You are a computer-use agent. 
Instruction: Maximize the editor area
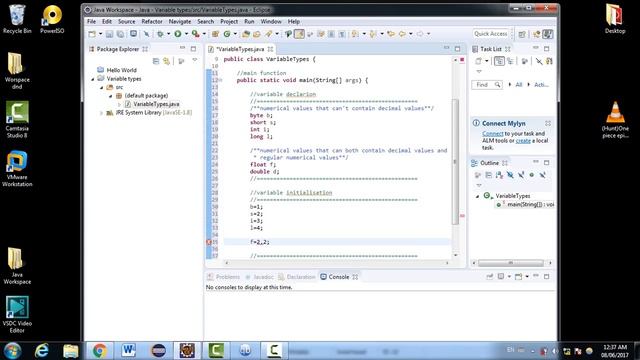point(458,49)
